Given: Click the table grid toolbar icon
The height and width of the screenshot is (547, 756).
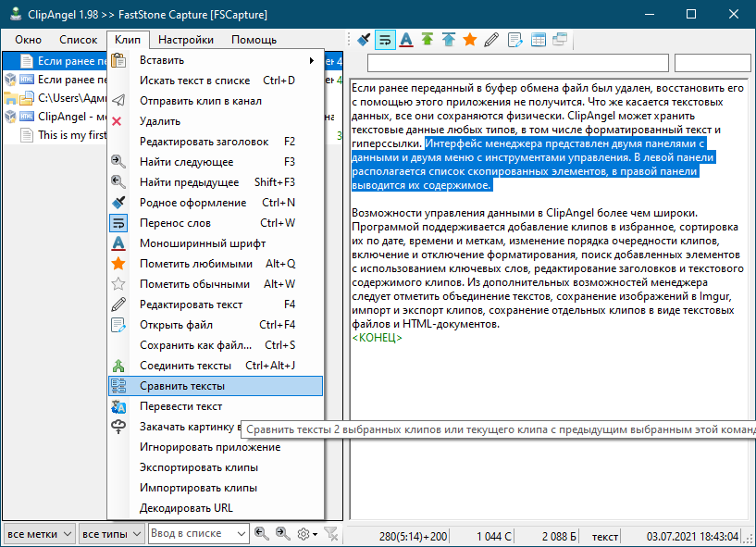Looking at the screenshot, I should coord(538,40).
